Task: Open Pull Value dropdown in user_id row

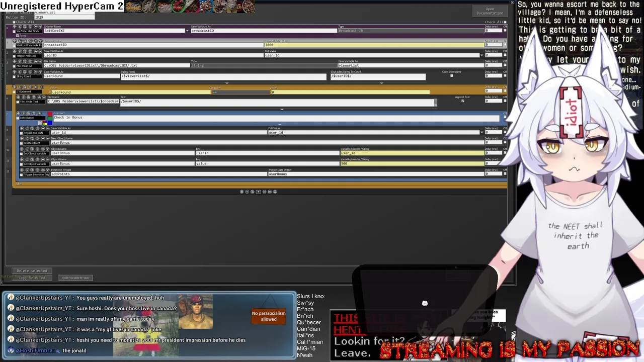Action: [x=481, y=132]
